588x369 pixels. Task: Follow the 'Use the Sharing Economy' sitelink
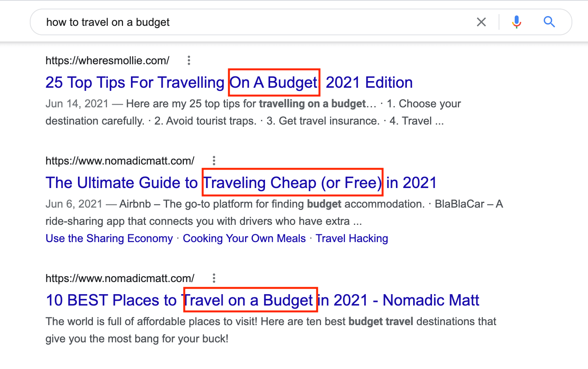click(109, 239)
